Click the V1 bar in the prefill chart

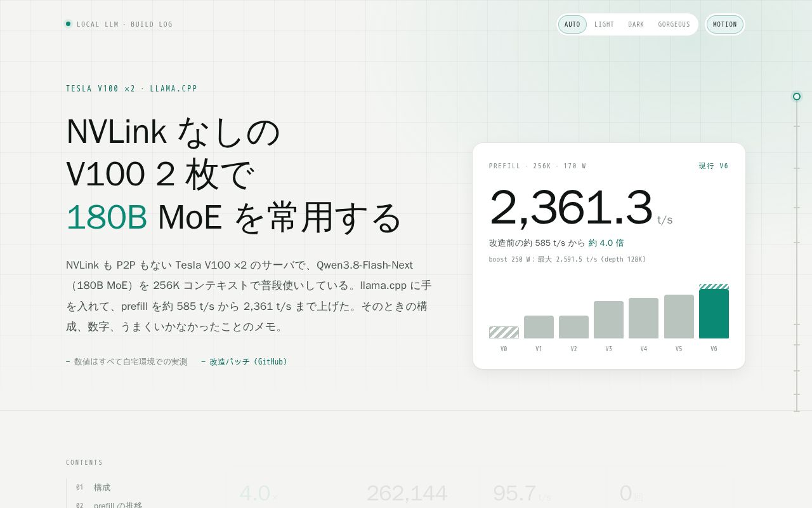pos(539,327)
